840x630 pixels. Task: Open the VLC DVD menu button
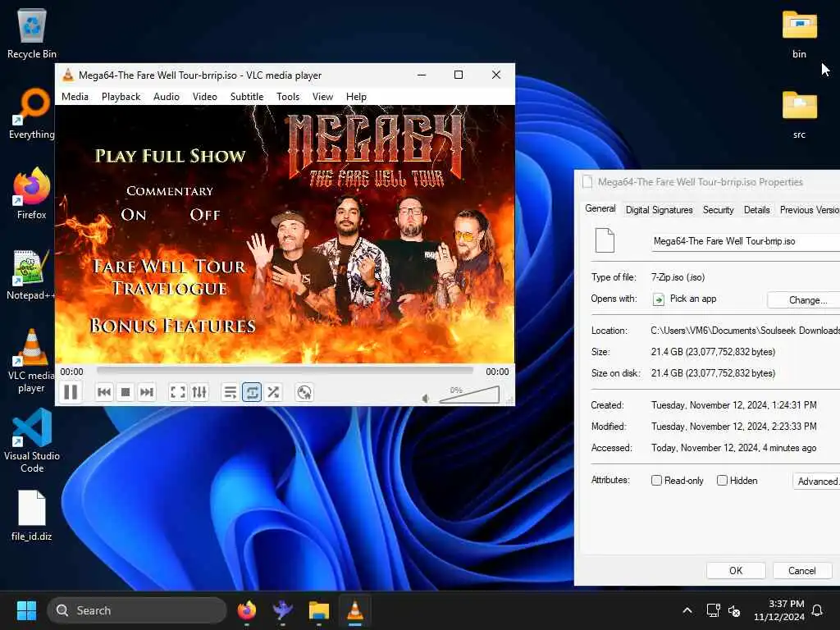point(304,392)
